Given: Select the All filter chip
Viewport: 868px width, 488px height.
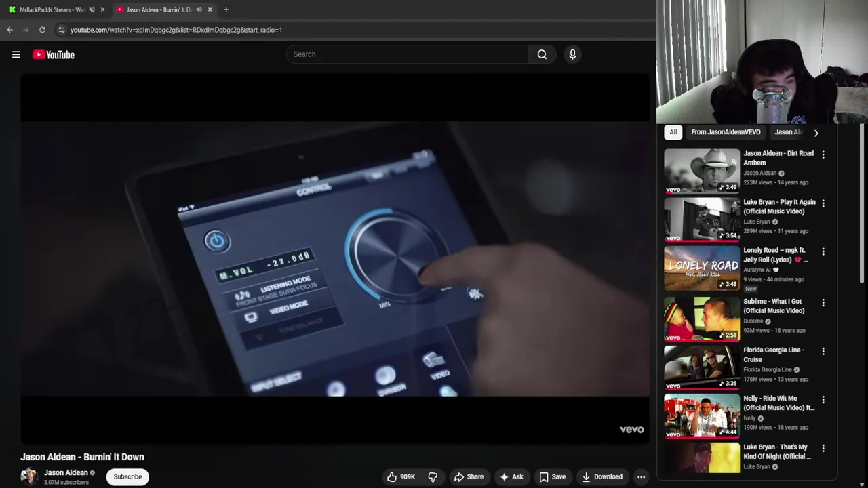Looking at the screenshot, I should pos(673,132).
